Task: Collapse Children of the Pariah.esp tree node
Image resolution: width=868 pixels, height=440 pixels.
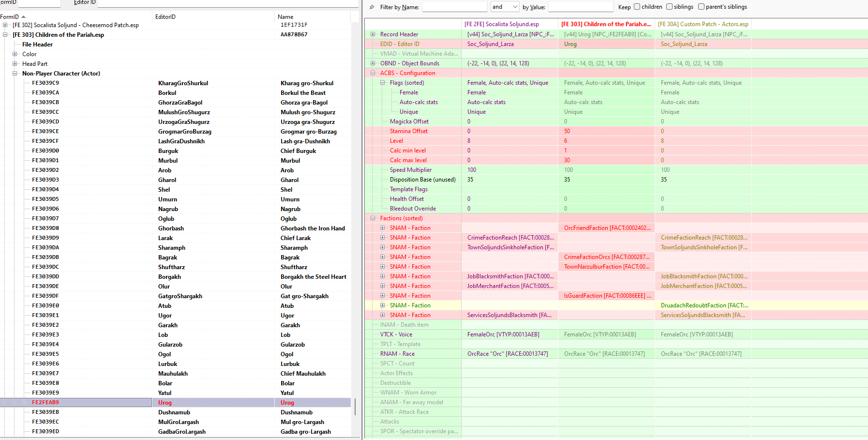Action: pyautogui.click(x=5, y=35)
